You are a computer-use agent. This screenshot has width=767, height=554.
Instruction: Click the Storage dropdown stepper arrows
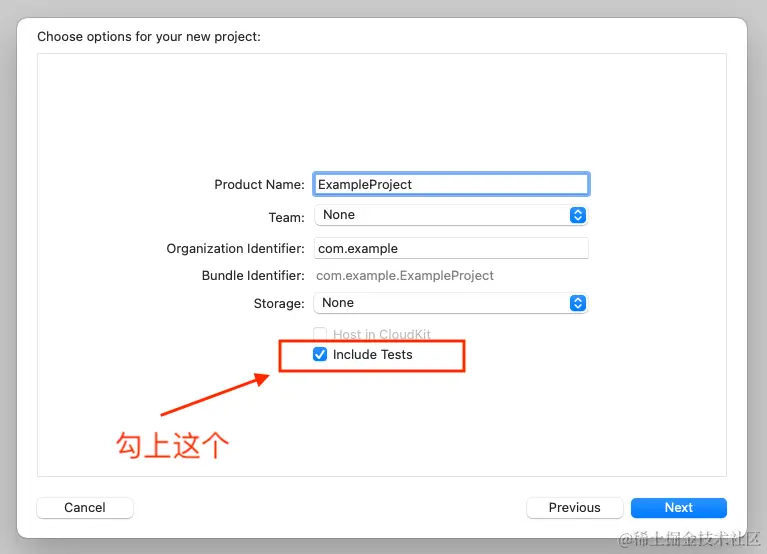(x=578, y=303)
